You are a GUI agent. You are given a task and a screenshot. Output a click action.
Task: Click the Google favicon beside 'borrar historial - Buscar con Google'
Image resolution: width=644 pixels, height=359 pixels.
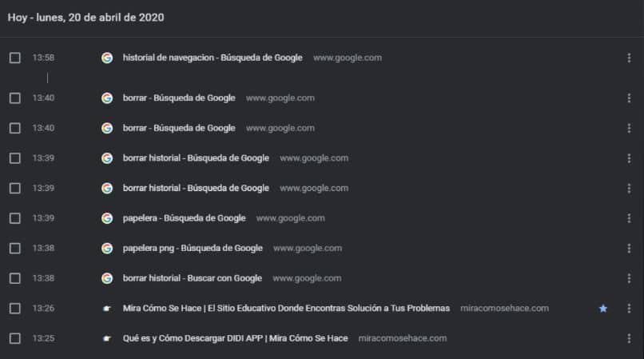[x=107, y=278]
